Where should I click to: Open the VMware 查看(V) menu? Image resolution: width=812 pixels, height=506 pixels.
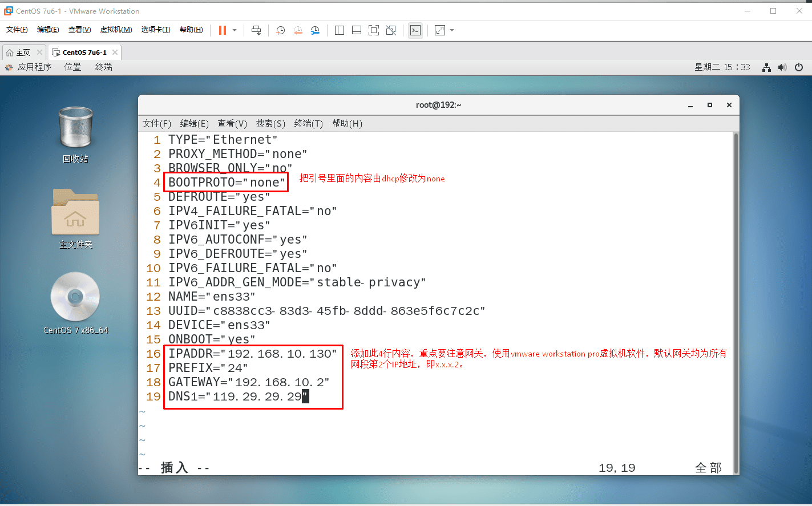79,30
